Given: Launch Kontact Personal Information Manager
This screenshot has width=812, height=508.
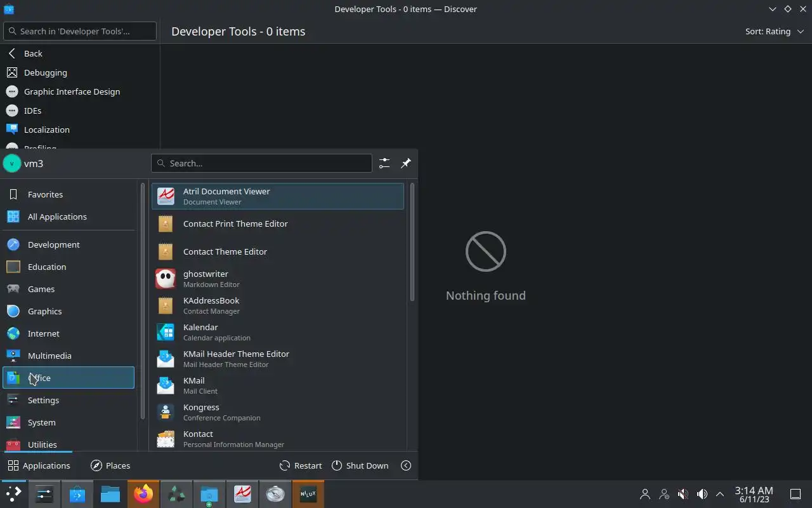Looking at the screenshot, I should click(x=277, y=439).
